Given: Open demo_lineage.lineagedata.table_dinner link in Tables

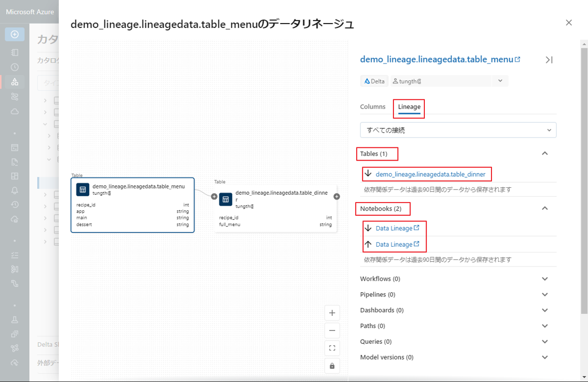Looking at the screenshot, I should click(431, 175).
